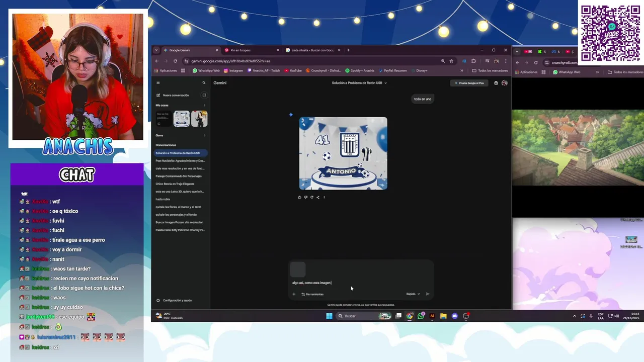
Task: Click into the prompt text field
Action: pos(360,283)
